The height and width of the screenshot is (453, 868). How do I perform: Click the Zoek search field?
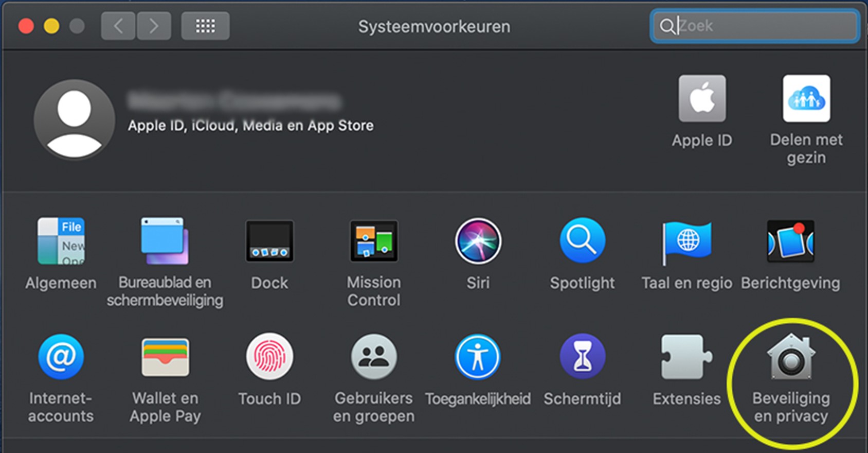click(x=754, y=26)
